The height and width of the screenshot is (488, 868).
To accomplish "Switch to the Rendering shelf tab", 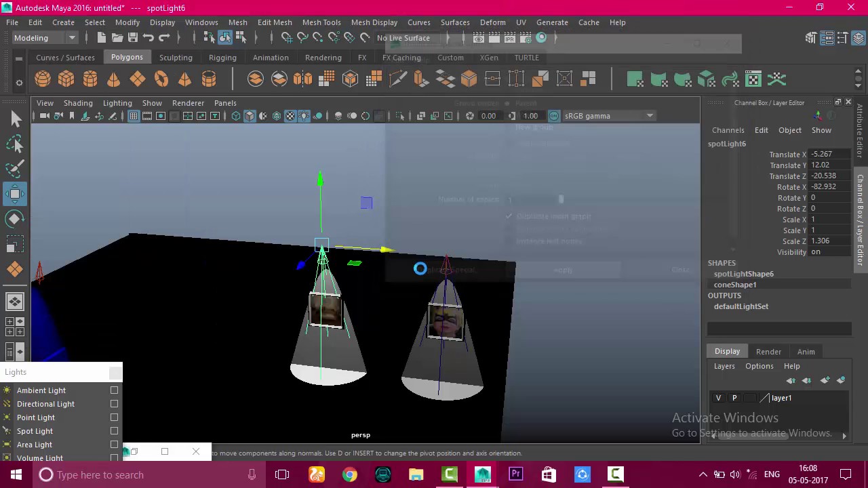I will click(323, 58).
